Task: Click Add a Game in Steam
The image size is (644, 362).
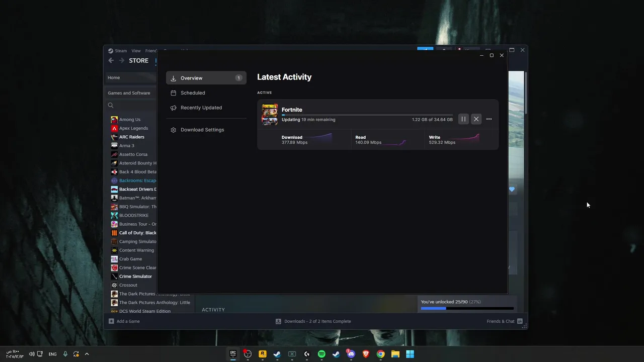Action: (x=124, y=321)
